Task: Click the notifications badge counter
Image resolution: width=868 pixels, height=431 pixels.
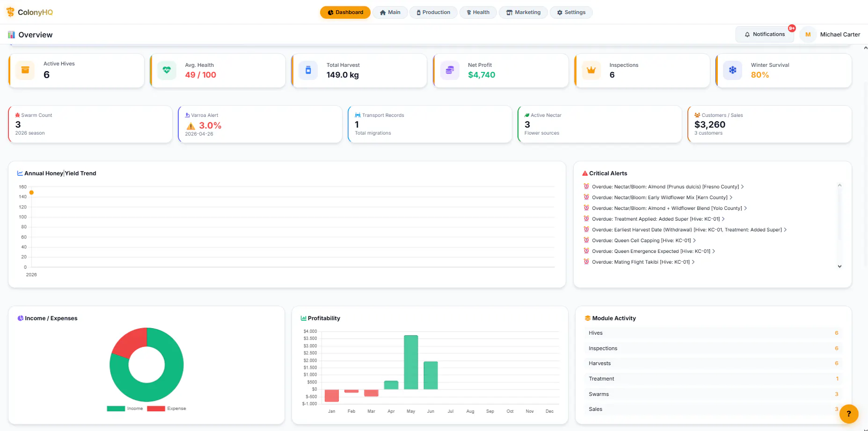Action: [792, 28]
